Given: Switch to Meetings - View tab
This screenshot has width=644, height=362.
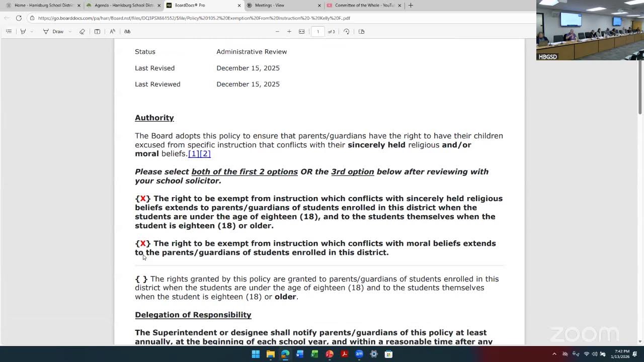Looking at the screenshot, I should point(284,5).
